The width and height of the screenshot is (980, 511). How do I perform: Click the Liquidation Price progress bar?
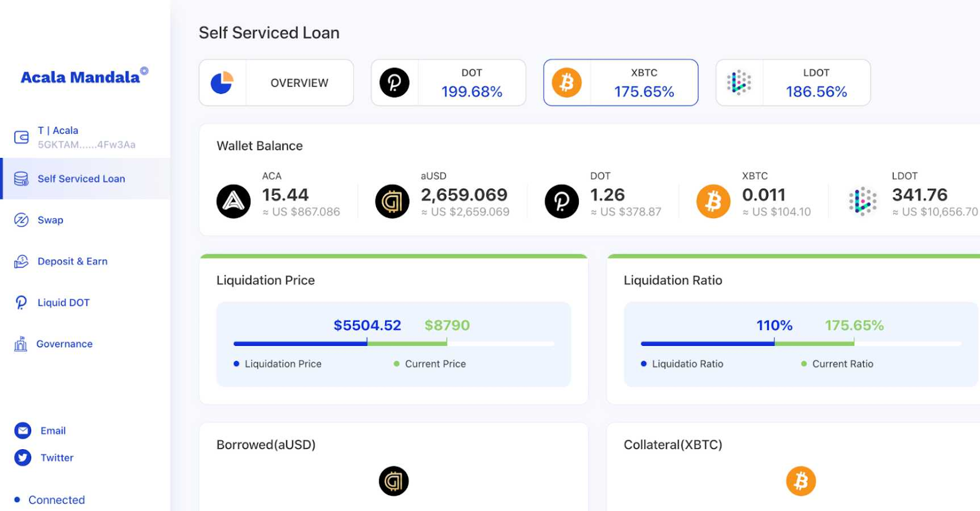(x=394, y=344)
